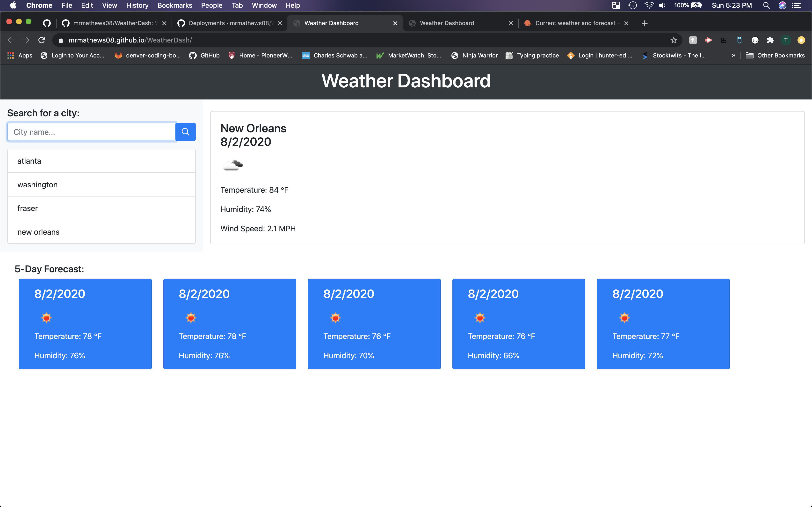Click the search magnifier button to search
This screenshot has width=812, height=507.
[185, 131]
